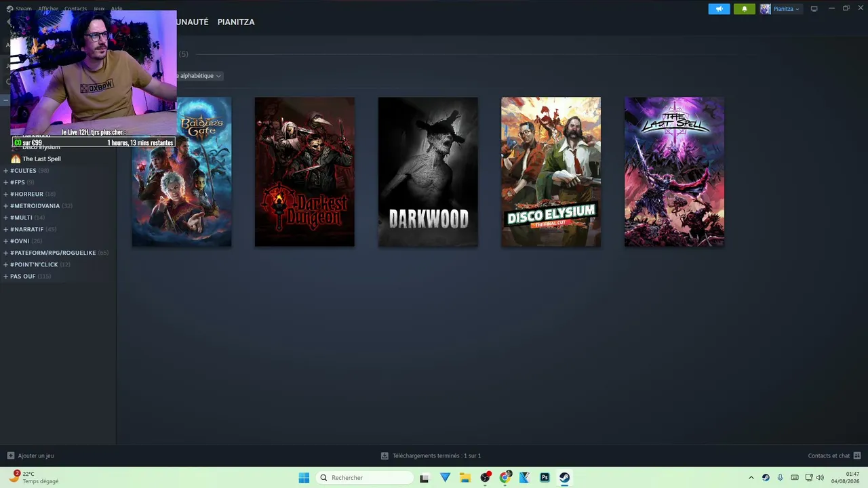Click The Last Spell game icon in sidebar
Screen dimensions: 868x488
coord(16,159)
